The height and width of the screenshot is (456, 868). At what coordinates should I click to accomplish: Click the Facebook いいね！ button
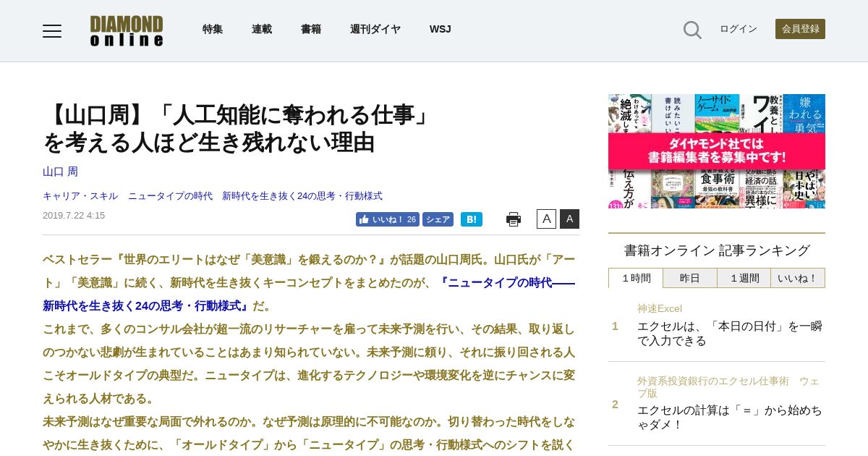(x=387, y=219)
